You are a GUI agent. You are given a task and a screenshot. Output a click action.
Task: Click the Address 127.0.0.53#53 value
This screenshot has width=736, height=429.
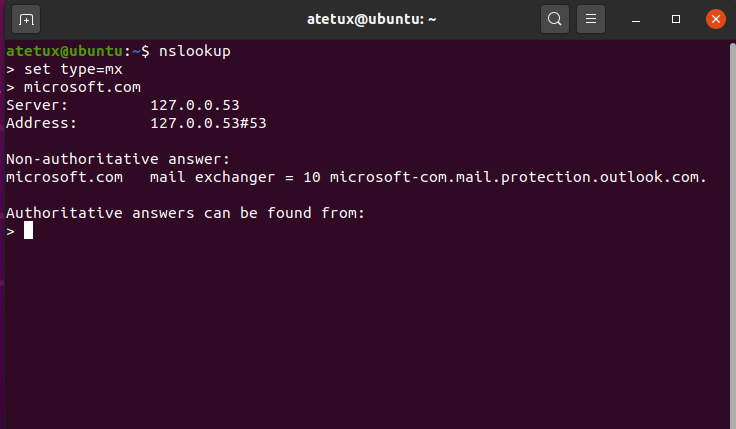tap(208, 123)
